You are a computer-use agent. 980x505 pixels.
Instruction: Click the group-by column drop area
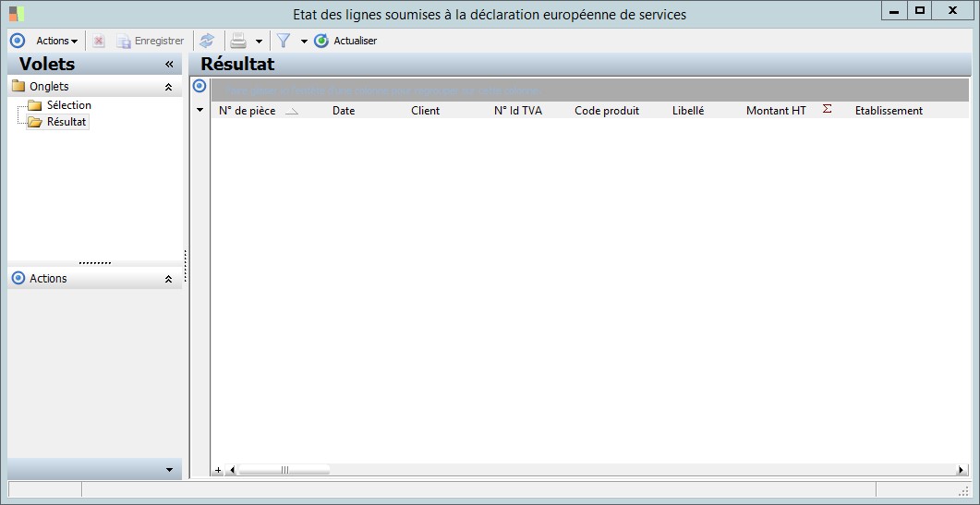[x=590, y=90]
